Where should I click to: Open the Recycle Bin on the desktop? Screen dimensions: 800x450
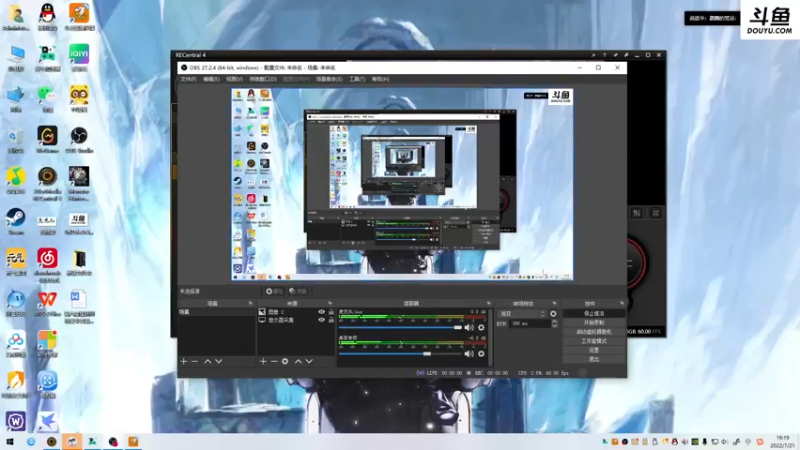[16, 139]
